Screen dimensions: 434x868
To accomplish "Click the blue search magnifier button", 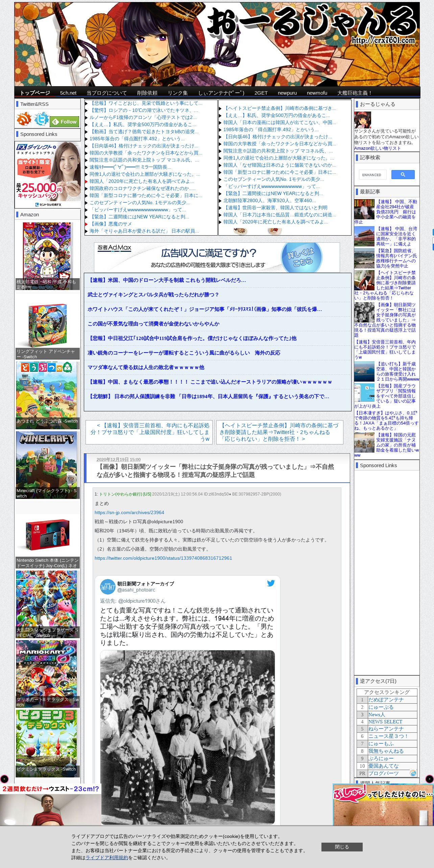I will point(403,174).
